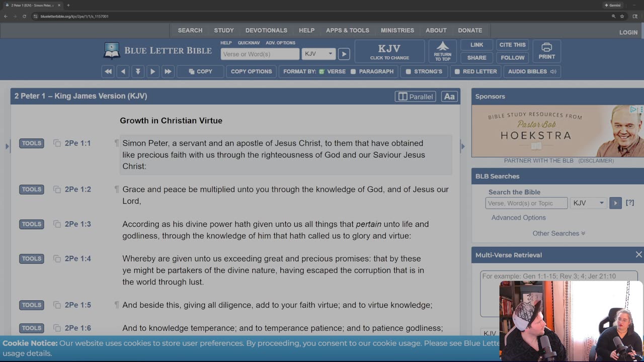Viewport: 644px width, 362px height.
Task: Open the Aa font settings
Action: tap(449, 97)
